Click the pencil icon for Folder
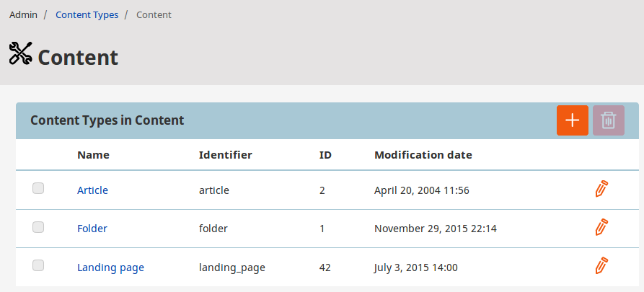644x292 pixels. point(601,228)
